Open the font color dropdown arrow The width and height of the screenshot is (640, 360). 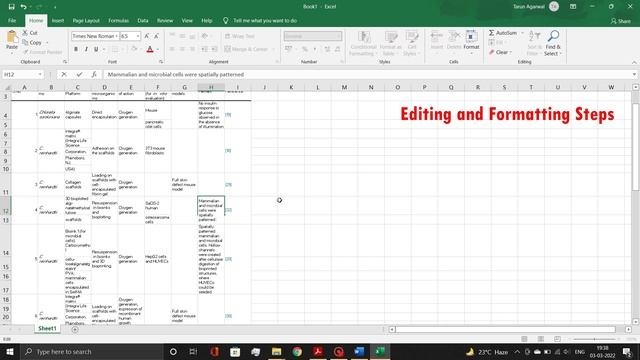(x=158, y=49)
